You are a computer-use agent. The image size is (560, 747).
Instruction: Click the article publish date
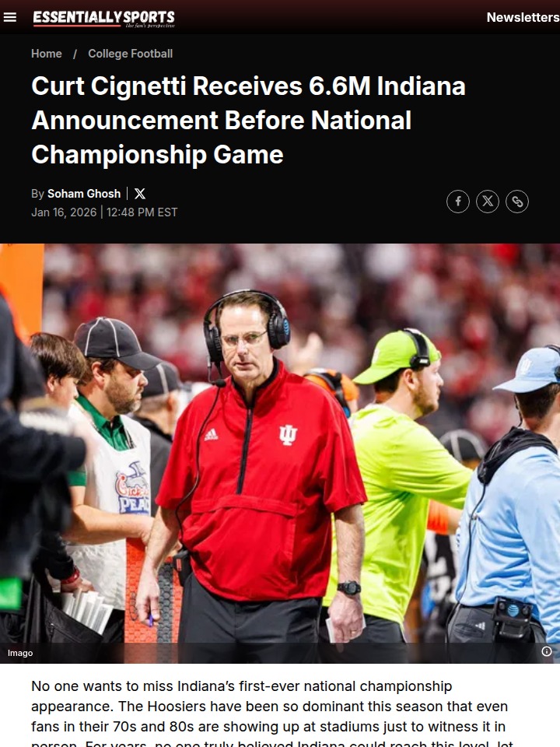(64, 212)
